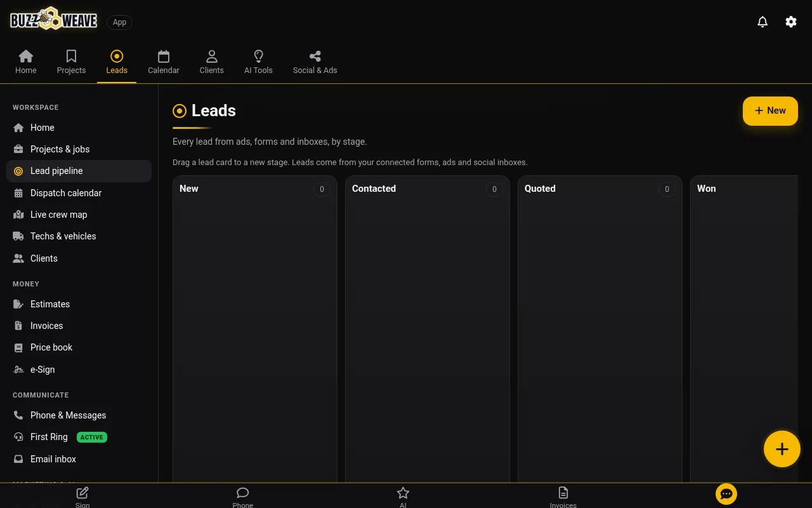Open Phone & Messages
This screenshot has width=812, height=508.
click(x=79, y=415)
